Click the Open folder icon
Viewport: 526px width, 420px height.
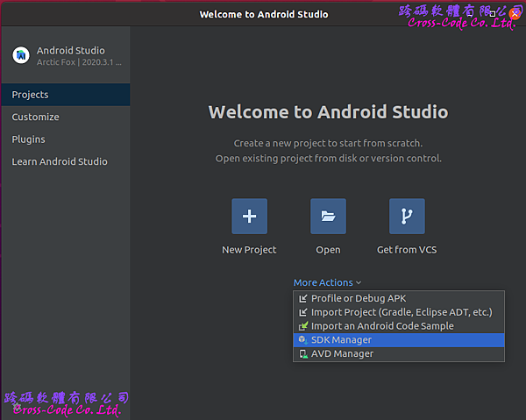coord(328,216)
